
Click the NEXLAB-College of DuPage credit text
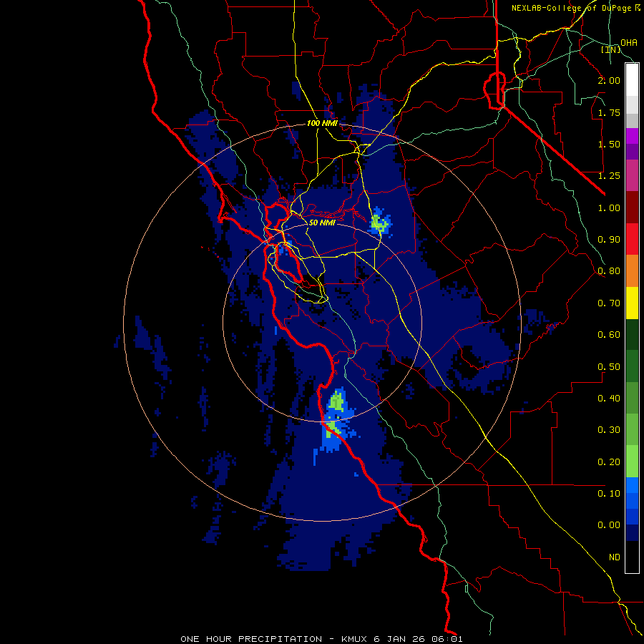576,8
